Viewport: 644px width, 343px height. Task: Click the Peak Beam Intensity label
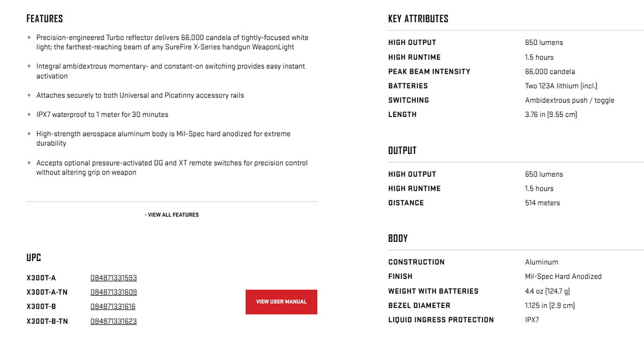(x=429, y=72)
